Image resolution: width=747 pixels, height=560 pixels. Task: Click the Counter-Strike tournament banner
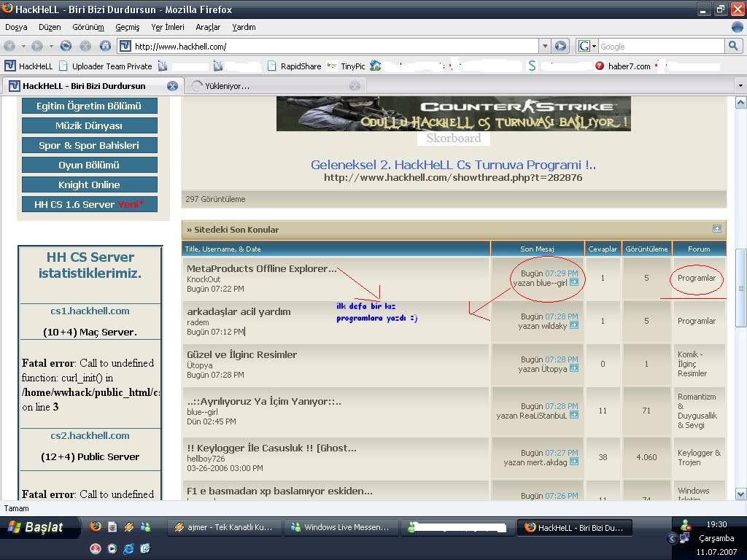pyautogui.click(x=454, y=114)
